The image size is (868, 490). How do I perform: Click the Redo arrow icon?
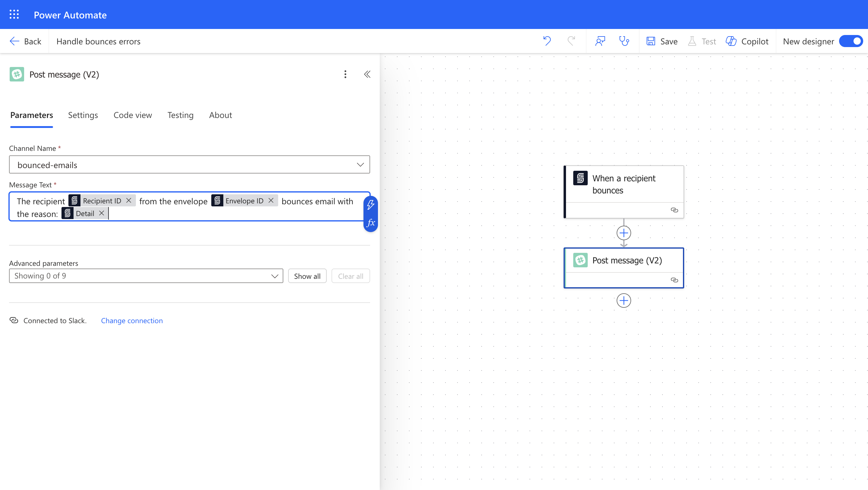571,41
